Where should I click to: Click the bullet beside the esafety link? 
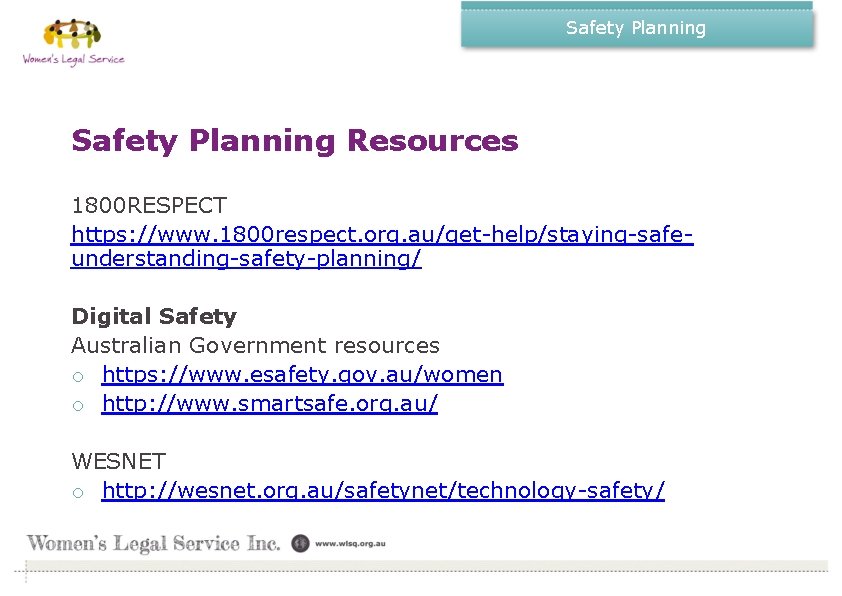point(77,376)
